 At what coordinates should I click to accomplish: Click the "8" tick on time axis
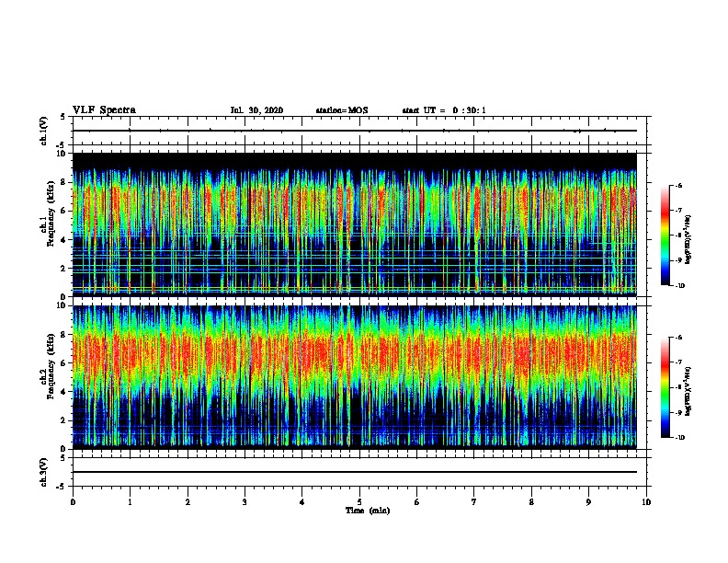531,502
